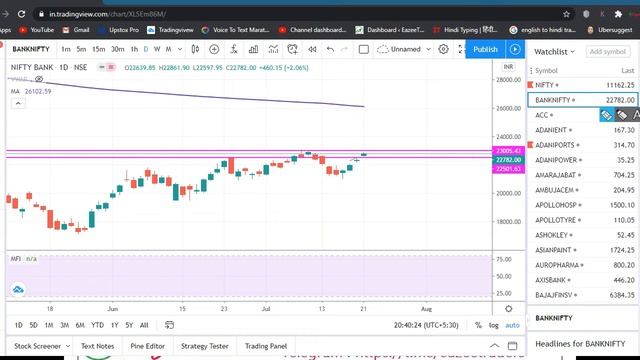This screenshot has width=640, height=360.
Task: Bookmark this page with the star icon
Action: [x=567, y=14]
